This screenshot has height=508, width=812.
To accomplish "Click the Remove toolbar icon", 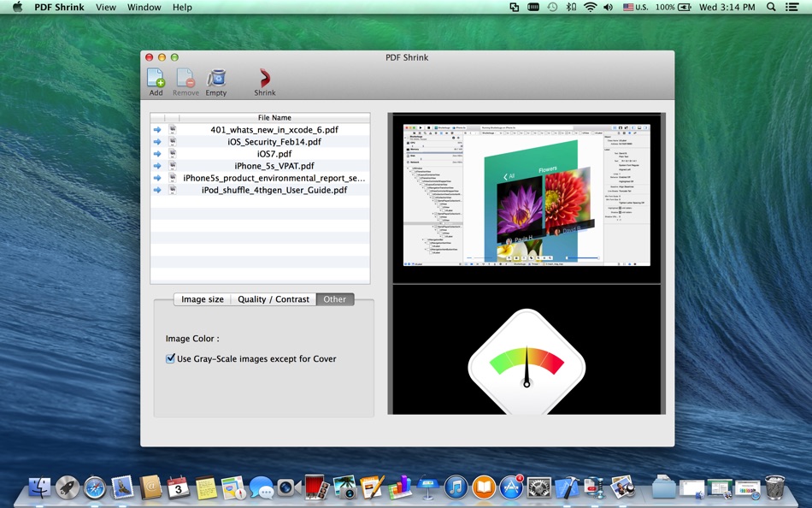I will tap(185, 78).
